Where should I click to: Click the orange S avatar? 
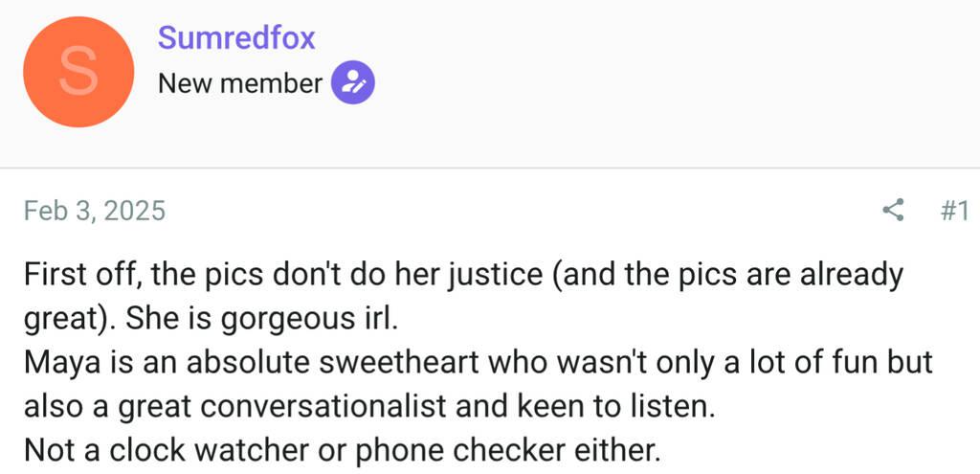click(x=78, y=72)
